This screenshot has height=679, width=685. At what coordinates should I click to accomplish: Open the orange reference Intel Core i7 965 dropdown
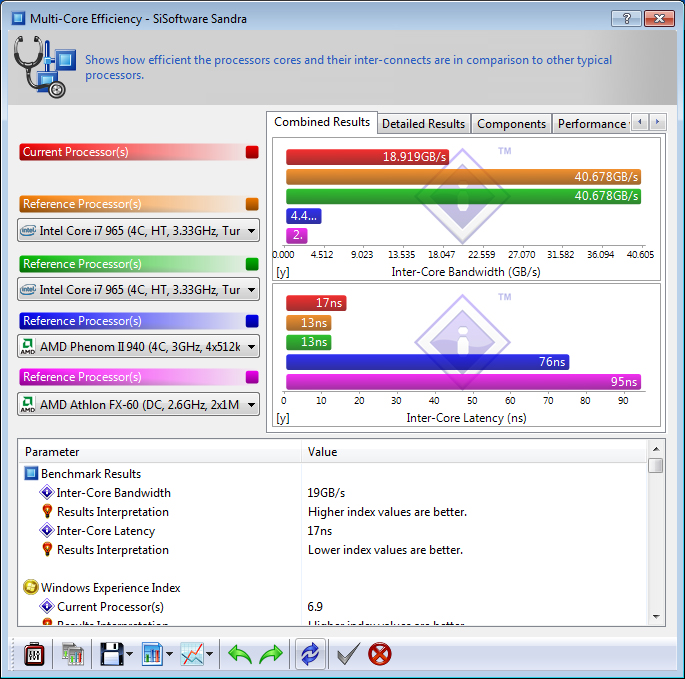click(138, 230)
